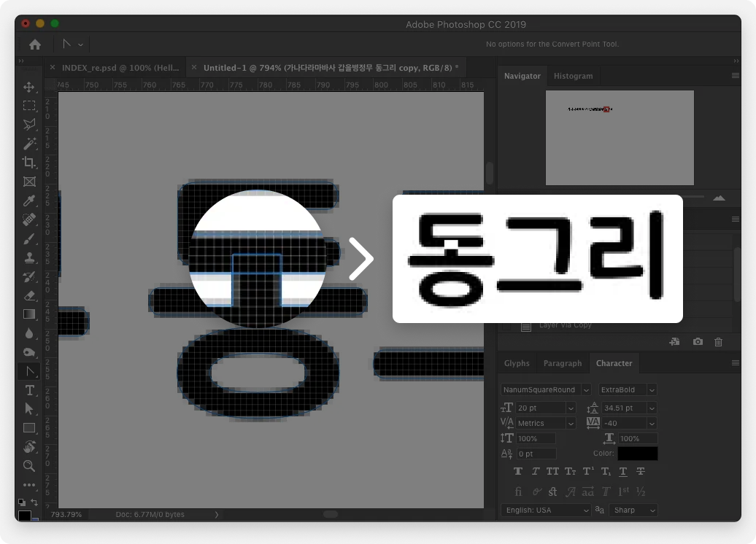Click the foreground color swatch
The width and height of the screenshot is (756, 544).
(x=25, y=515)
